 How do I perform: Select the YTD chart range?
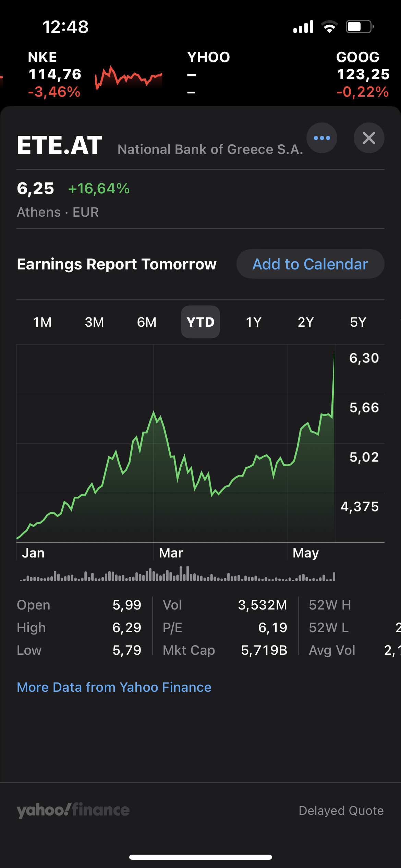(200, 322)
